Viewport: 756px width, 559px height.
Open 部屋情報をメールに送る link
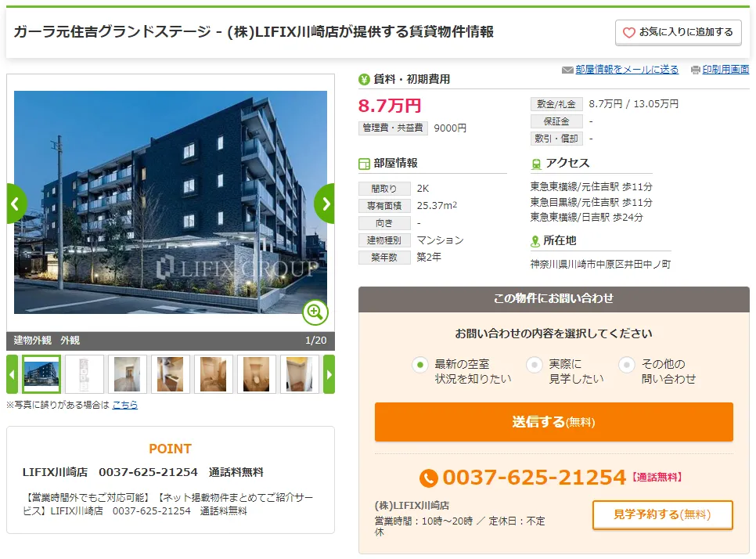click(627, 70)
